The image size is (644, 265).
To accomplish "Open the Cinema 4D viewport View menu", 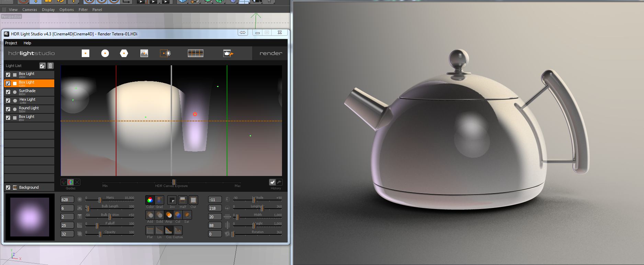I will coord(13,10).
